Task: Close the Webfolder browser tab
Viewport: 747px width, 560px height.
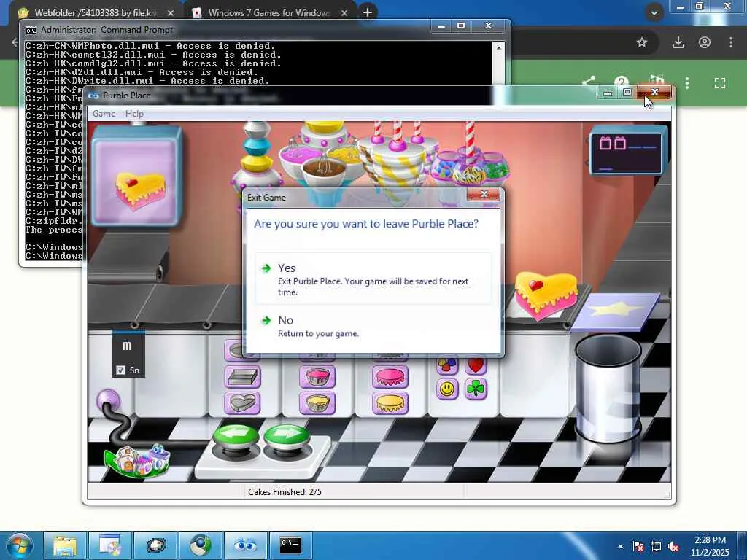Action: (x=171, y=13)
